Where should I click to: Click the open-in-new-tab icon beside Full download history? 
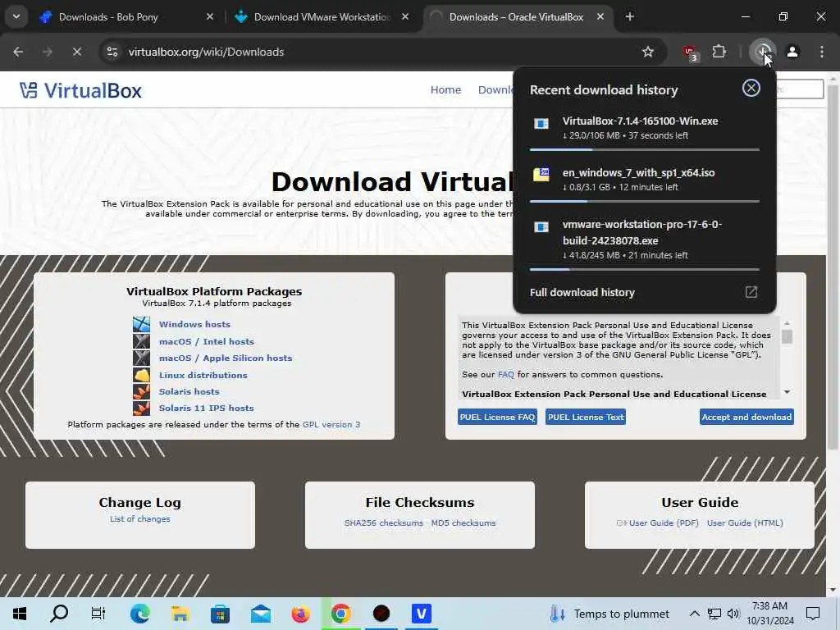(x=751, y=292)
